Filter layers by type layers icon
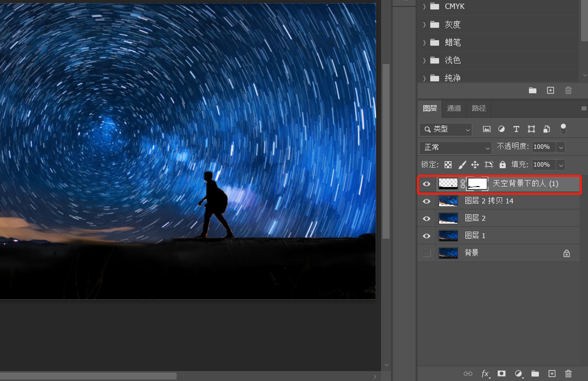Screen dimensions: 588x381 click(x=516, y=129)
